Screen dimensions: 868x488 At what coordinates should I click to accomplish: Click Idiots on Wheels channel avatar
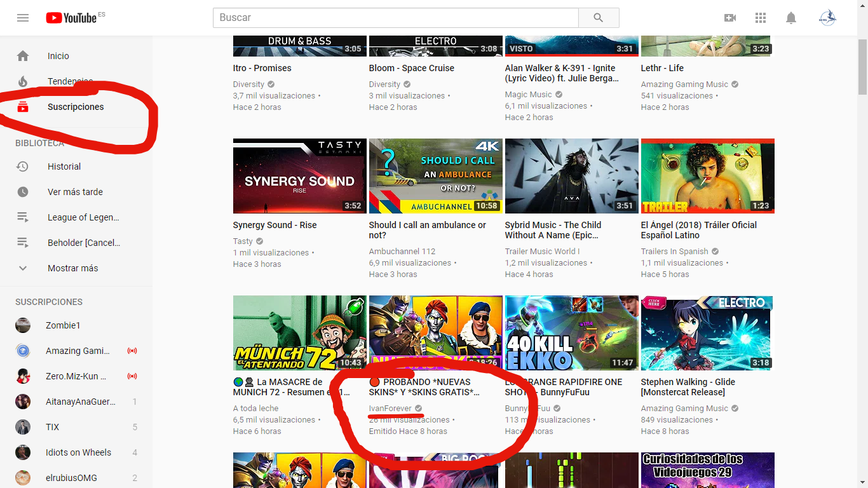pos(23,452)
